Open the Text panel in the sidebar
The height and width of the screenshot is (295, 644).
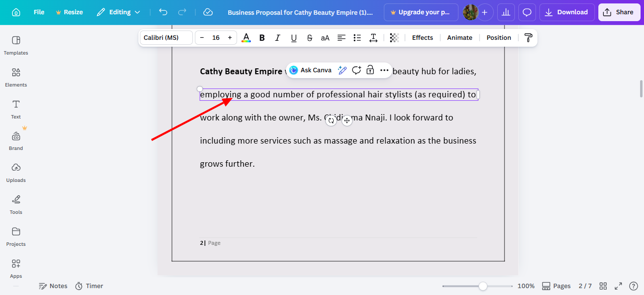16,109
